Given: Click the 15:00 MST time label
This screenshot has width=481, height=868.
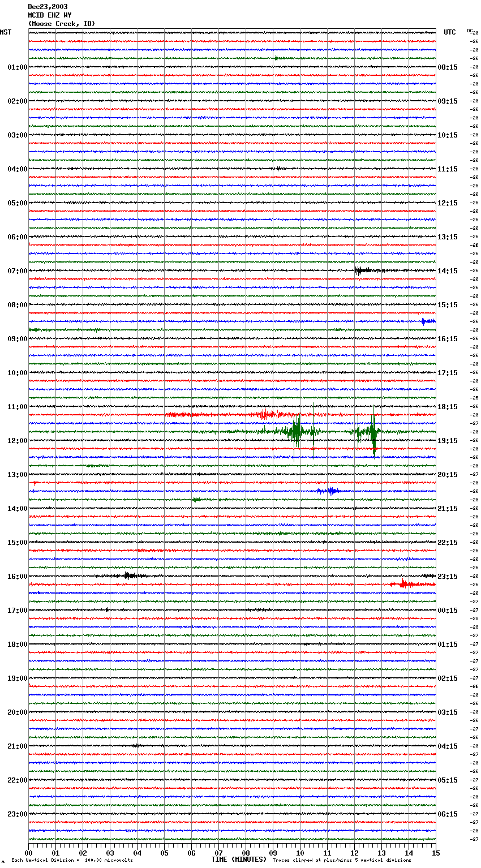Looking at the screenshot, I should click(x=18, y=543).
